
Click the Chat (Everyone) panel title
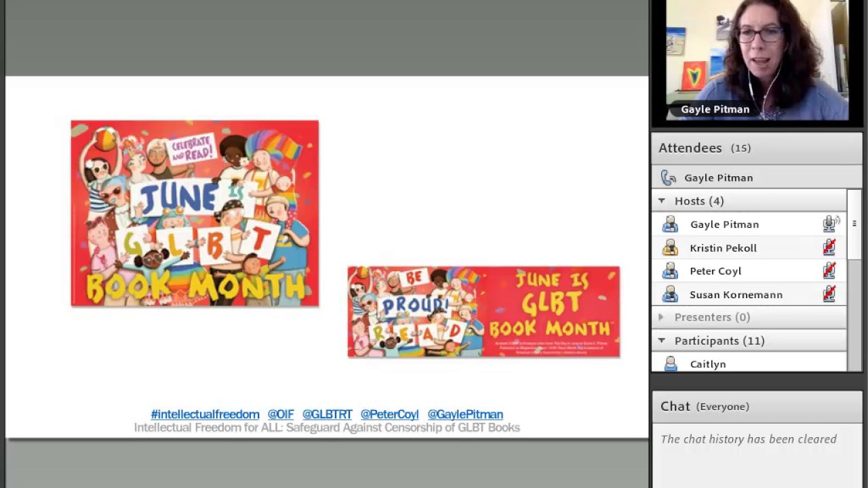click(x=705, y=406)
